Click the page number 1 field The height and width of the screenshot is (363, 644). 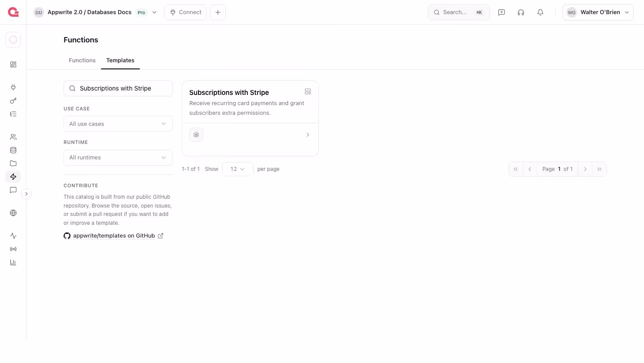click(559, 169)
